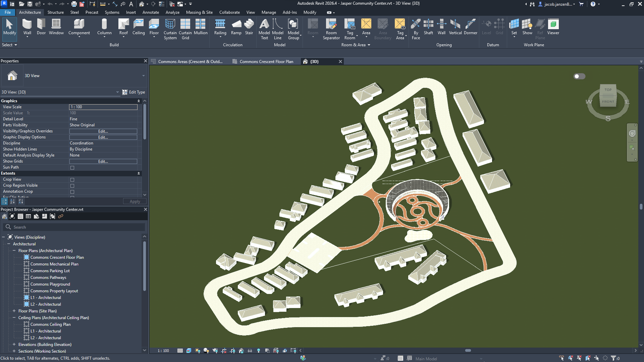This screenshot has width=644, height=362.
Task: Select the Room Separator tool
Action: coord(331,29)
